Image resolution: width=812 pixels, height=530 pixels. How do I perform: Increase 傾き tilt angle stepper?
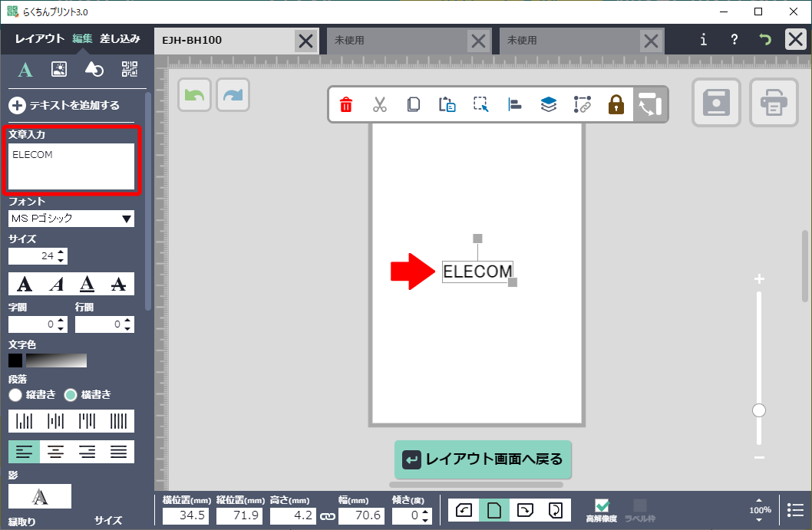(425, 512)
